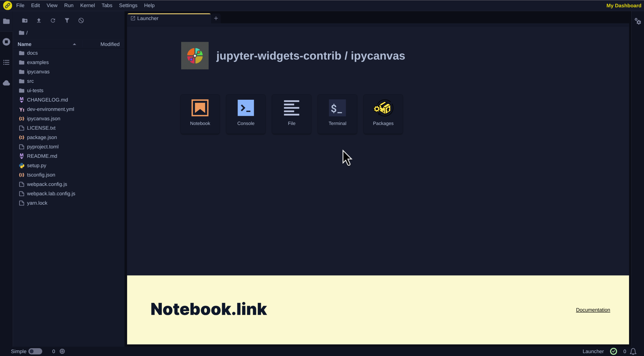Viewport: 644px width, 356px height.
Task: Open the settings gear above the launcher
Action: point(638,21)
